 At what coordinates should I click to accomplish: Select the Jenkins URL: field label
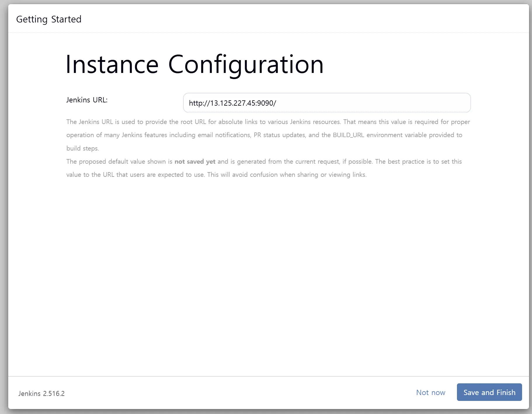[x=87, y=100]
